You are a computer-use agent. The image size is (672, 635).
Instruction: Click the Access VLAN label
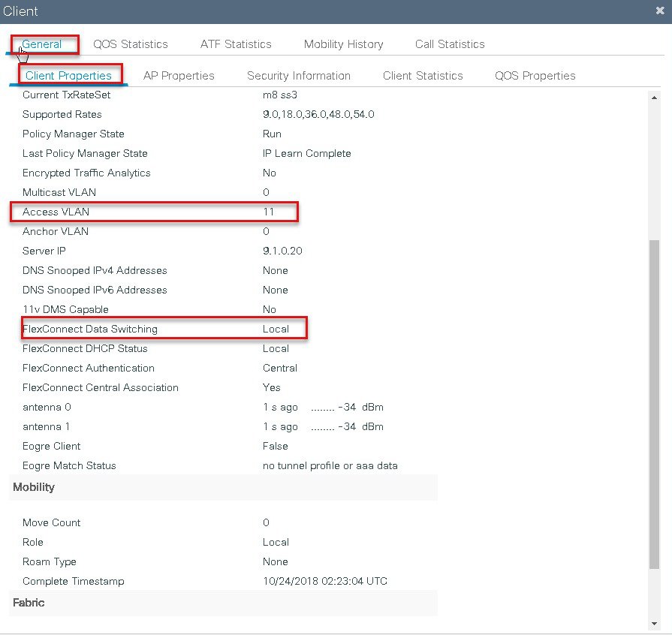(56, 212)
